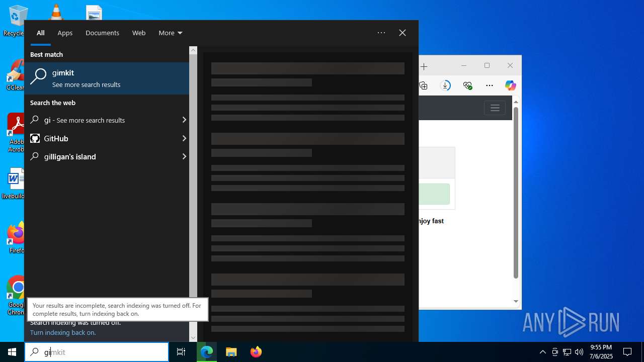Open the clock showing 9:55 PM
Screen dimensions: 644x362
click(x=601, y=352)
